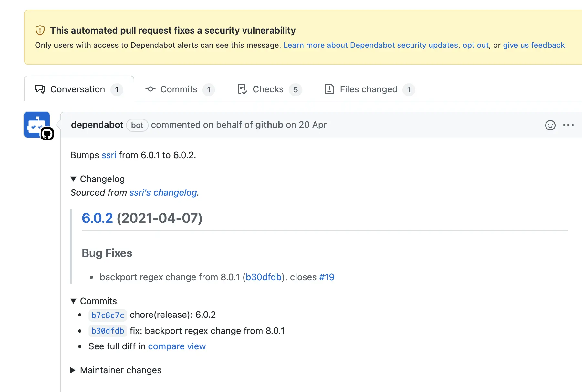Click the give us feedback link
Screen dimensions: 582x392
[x=534, y=45]
